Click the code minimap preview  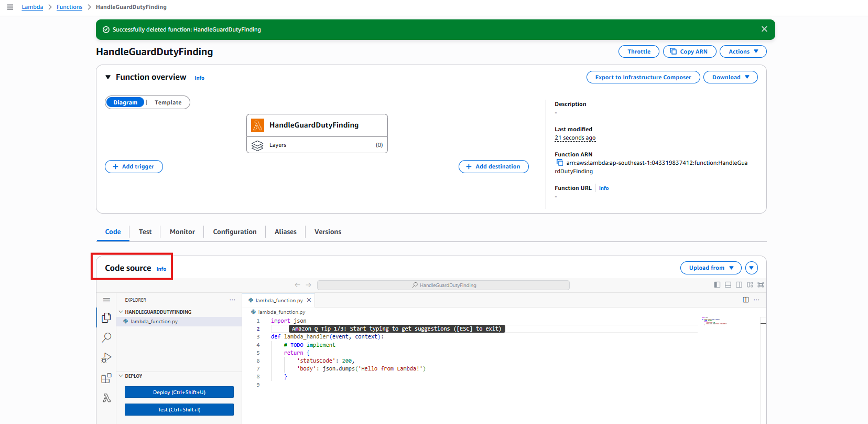click(x=714, y=321)
